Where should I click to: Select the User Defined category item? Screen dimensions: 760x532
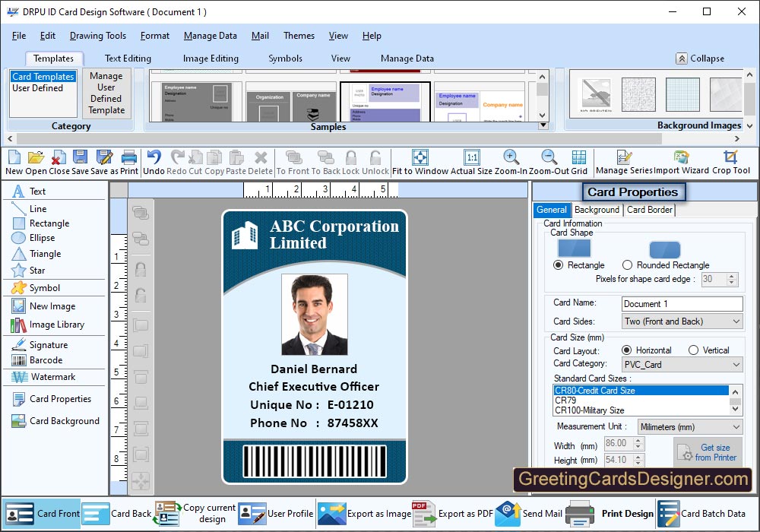(x=38, y=88)
